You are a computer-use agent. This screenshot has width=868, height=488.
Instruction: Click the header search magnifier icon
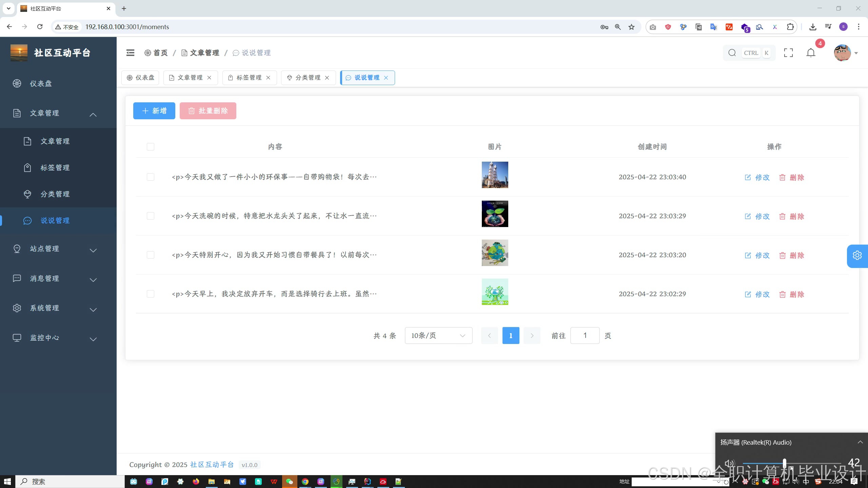tap(732, 53)
